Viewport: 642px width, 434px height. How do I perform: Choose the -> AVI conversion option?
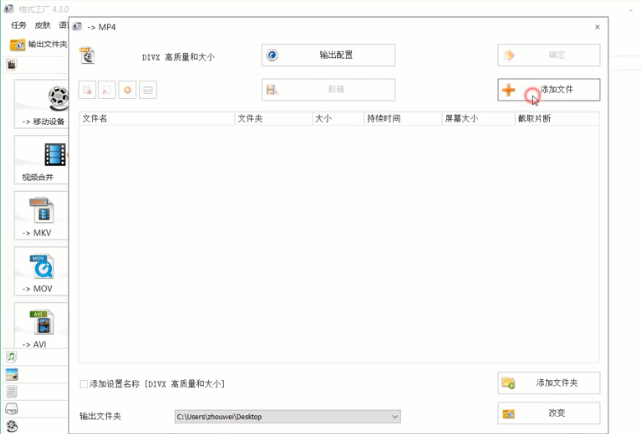pyautogui.click(x=41, y=326)
